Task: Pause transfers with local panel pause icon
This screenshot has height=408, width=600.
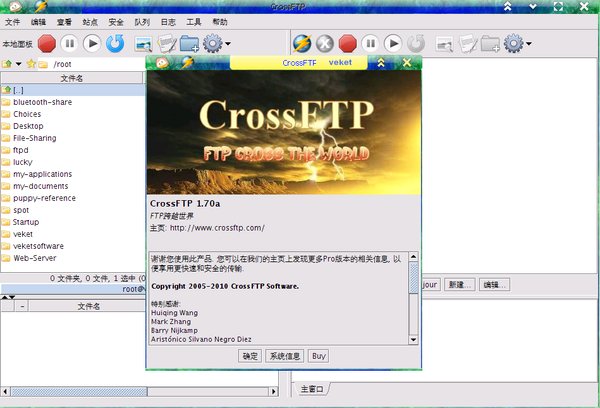Action: (69, 44)
